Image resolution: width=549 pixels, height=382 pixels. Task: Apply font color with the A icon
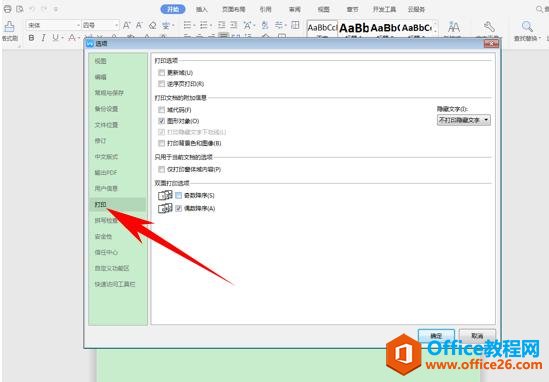pos(72,37)
